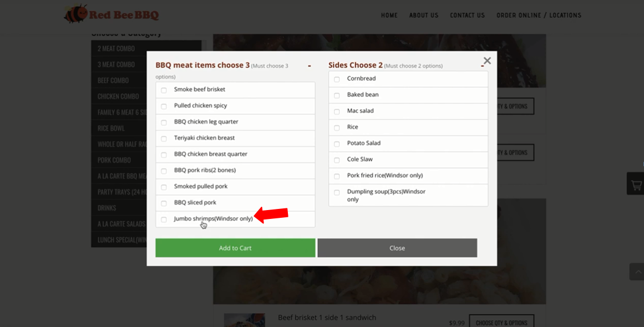Click the scroll-to-top arrow icon
The height and width of the screenshot is (327, 644).
pyautogui.click(x=637, y=272)
